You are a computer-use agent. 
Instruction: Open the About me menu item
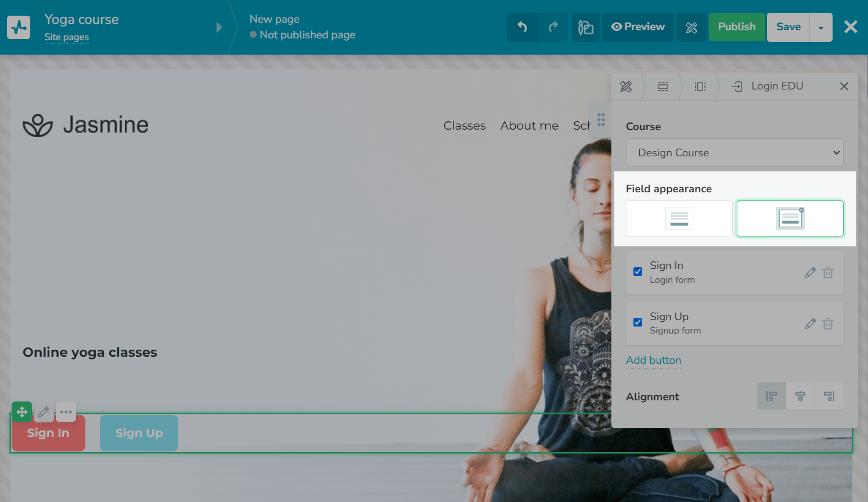point(529,125)
